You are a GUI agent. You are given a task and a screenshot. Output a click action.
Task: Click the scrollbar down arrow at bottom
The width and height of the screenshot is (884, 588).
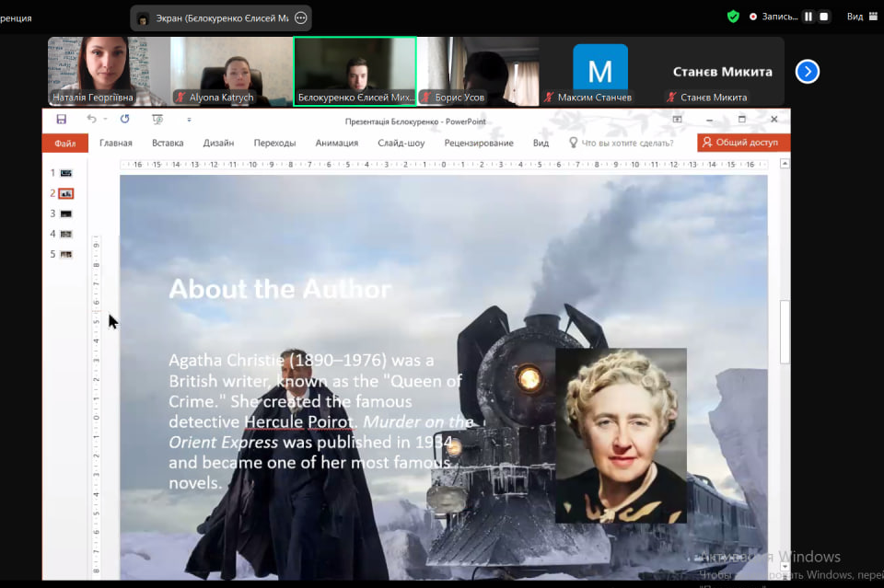coord(785,567)
